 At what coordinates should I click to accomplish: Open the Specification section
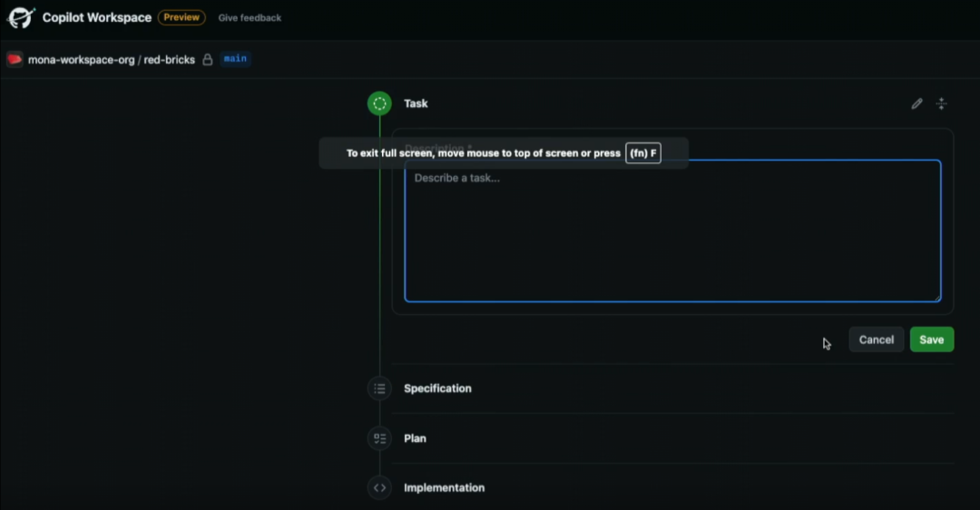tap(437, 388)
